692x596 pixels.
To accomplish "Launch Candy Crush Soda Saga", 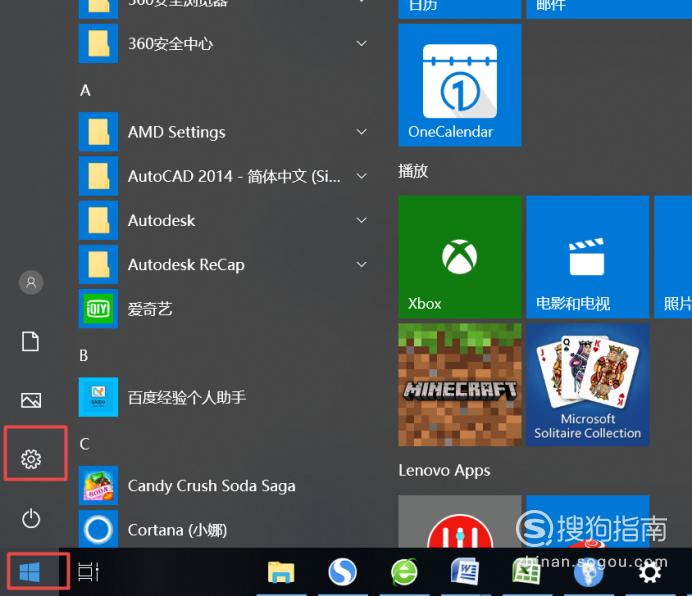I will [x=225, y=486].
